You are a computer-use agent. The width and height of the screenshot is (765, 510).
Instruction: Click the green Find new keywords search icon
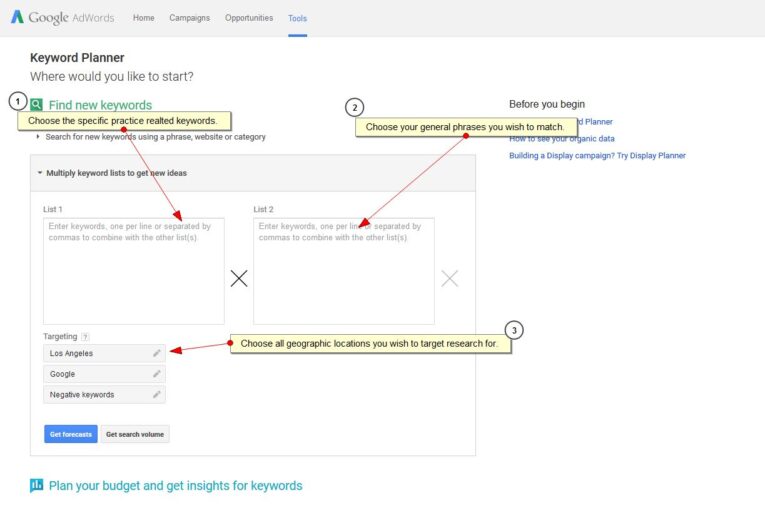[x=36, y=104]
